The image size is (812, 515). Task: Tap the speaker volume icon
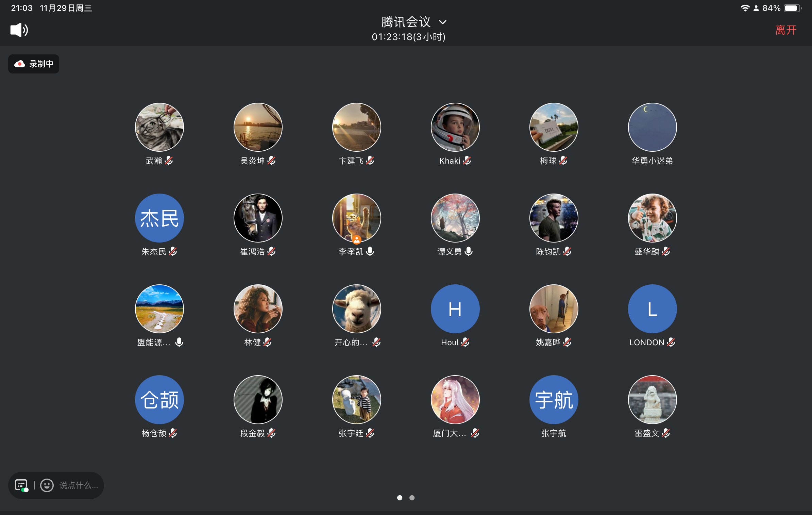coord(19,30)
